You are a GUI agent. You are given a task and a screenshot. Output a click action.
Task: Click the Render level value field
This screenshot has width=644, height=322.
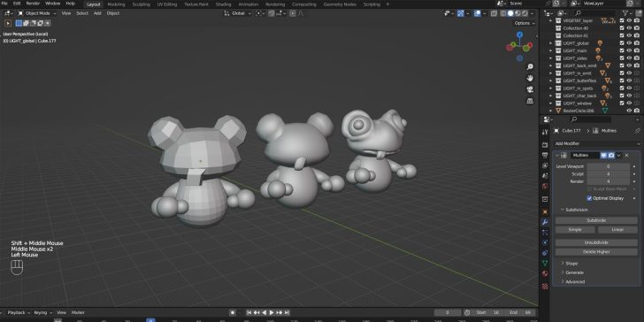pos(609,181)
